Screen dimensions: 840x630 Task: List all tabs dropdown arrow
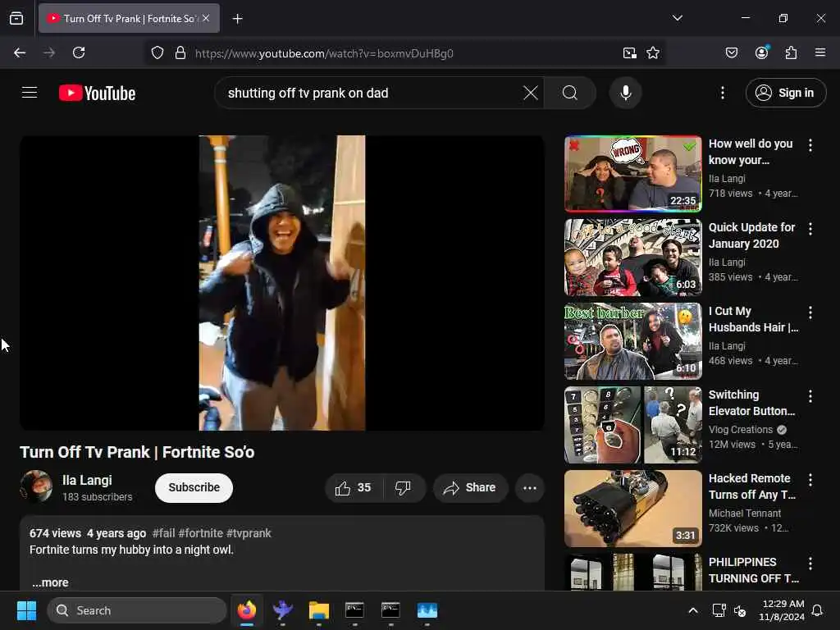[x=677, y=18]
